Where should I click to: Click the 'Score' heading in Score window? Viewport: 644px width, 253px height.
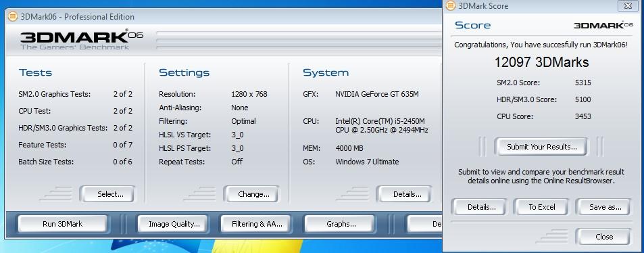(473, 25)
